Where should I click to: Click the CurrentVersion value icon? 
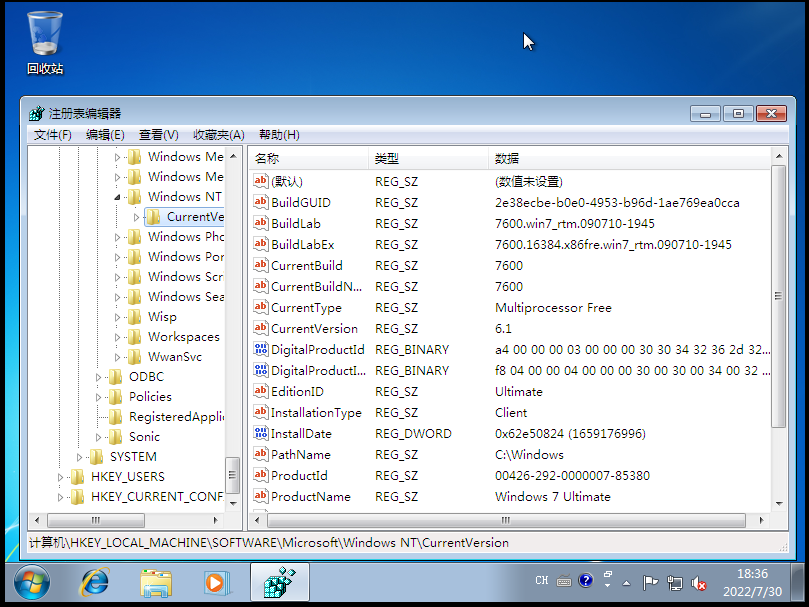coord(261,328)
